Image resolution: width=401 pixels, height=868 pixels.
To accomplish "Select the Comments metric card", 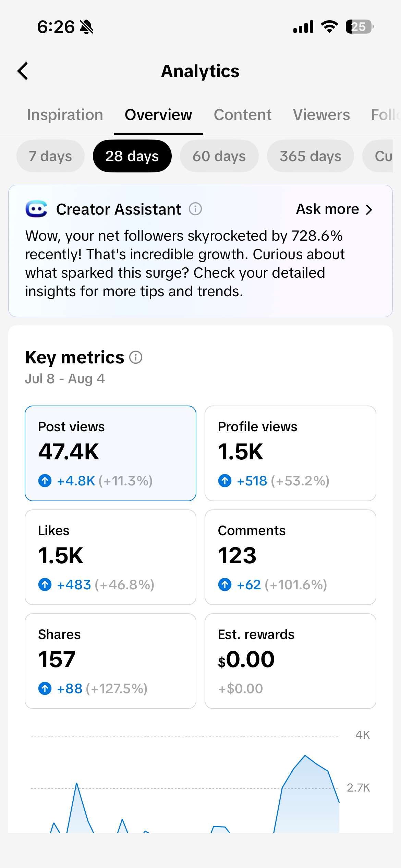I will [290, 557].
